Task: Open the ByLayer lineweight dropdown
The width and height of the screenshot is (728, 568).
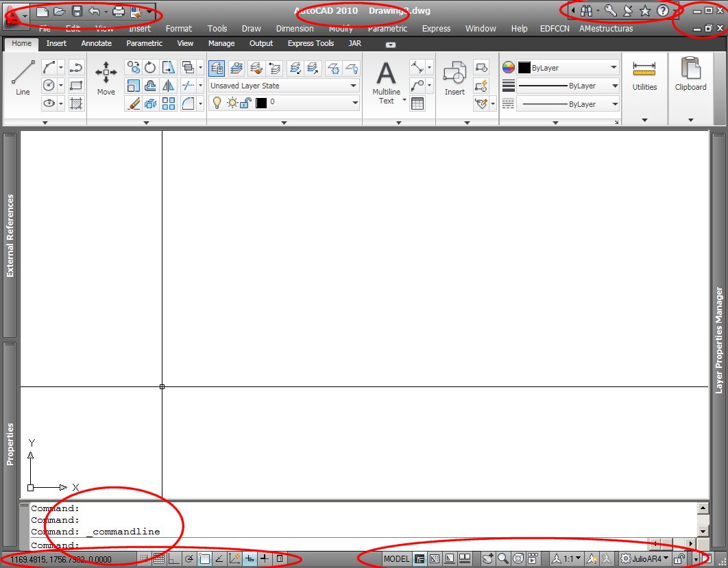Action: pos(568,86)
